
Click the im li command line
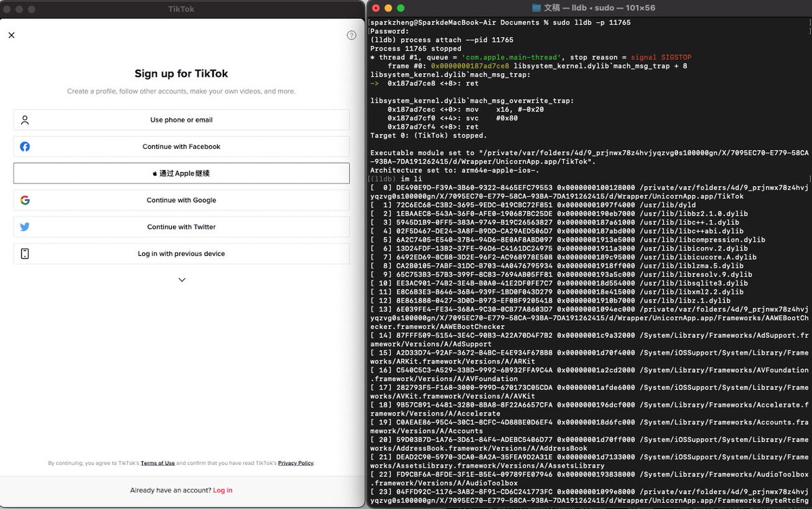pyautogui.click(x=411, y=179)
